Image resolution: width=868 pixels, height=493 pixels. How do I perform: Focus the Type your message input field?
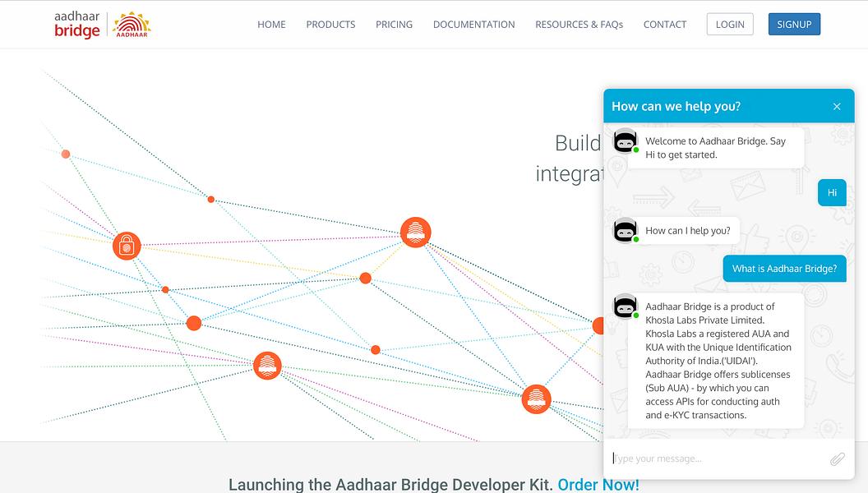pos(718,458)
